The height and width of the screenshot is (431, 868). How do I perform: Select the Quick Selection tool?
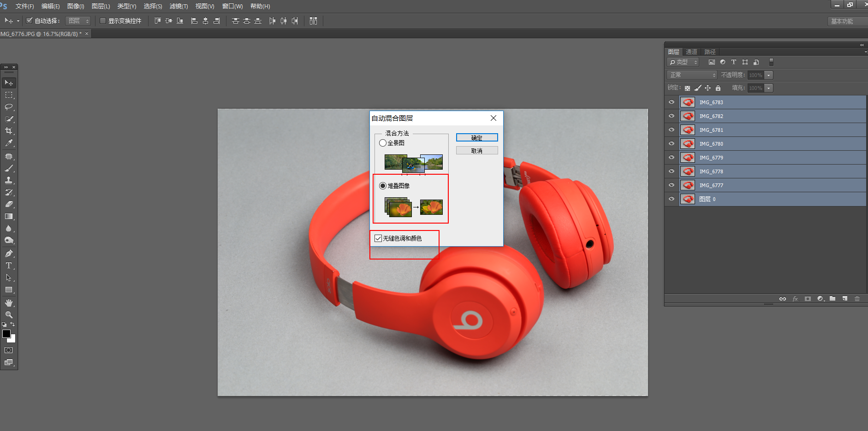tap(9, 119)
